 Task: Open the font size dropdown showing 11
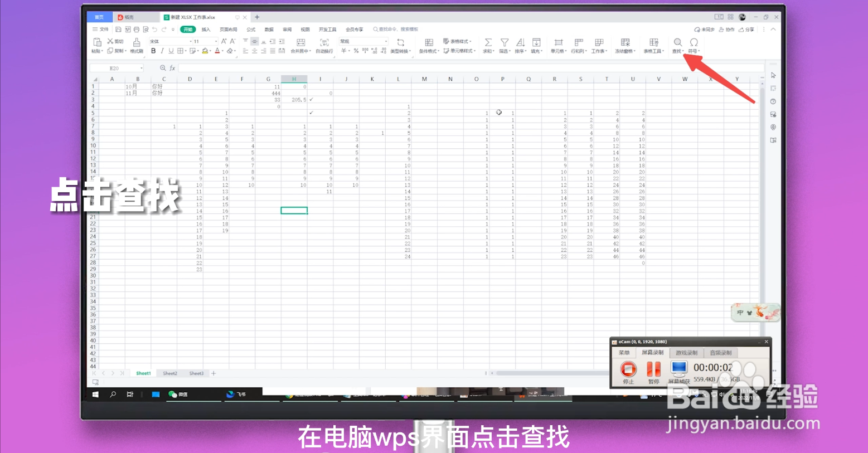pyautogui.click(x=216, y=41)
